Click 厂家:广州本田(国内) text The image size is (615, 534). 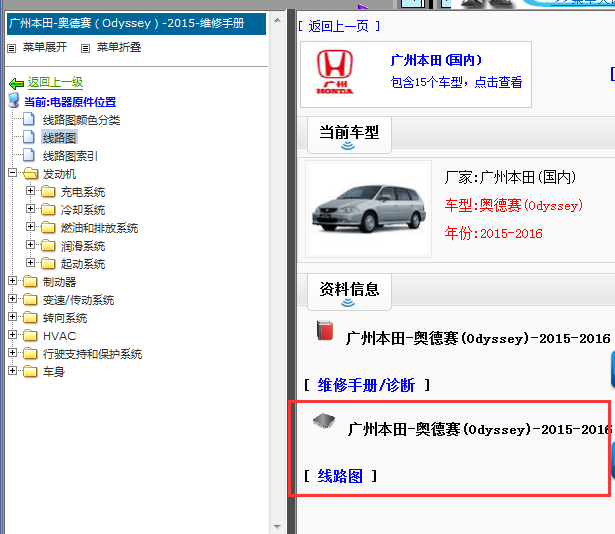click(x=510, y=177)
